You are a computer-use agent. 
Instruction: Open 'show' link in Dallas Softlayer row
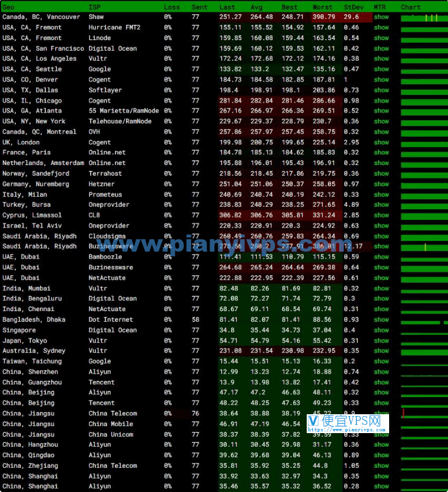coord(381,90)
